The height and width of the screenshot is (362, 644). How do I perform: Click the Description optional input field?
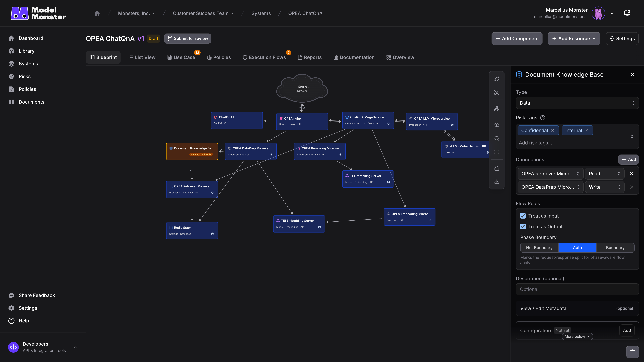coord(577,289)
